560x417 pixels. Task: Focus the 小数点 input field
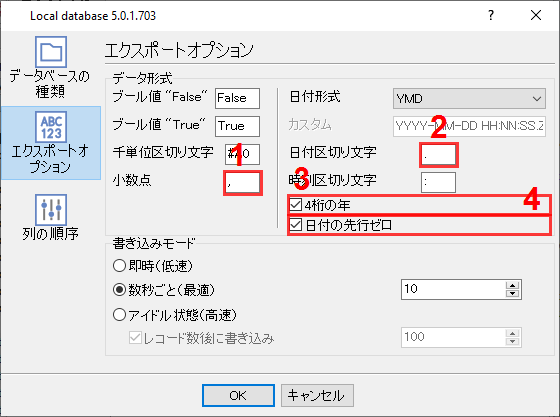[x=243, y=183]
